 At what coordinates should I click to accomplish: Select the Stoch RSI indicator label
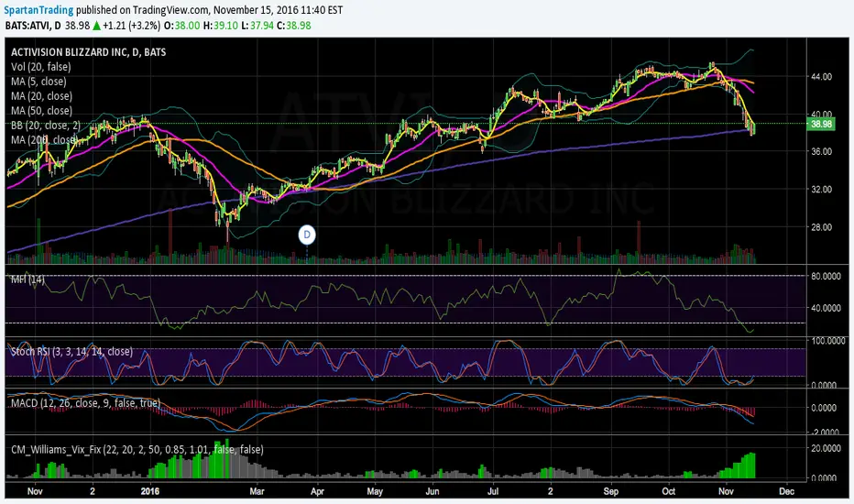pos(71,352)
